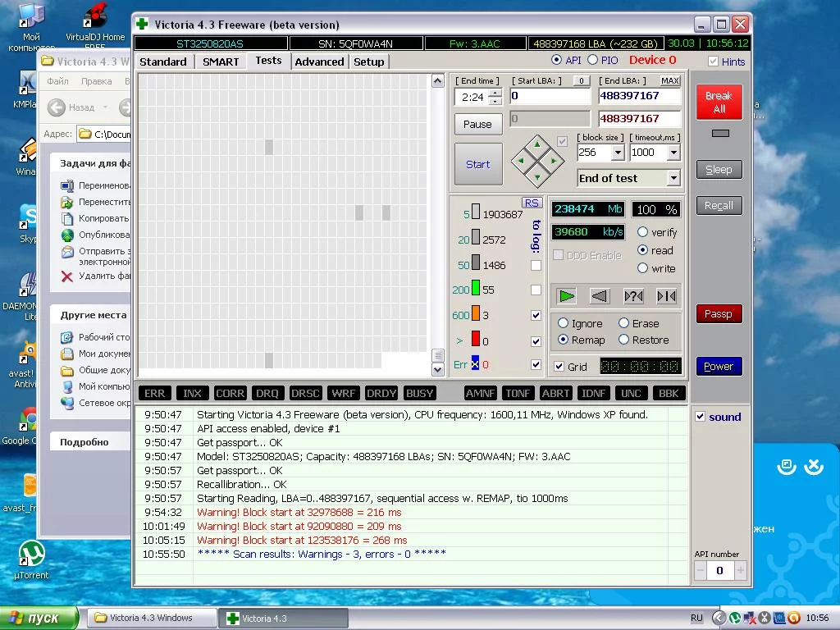Click the Start LBA input field
This screenshot has height=630, width=840.
pos(550,96)
